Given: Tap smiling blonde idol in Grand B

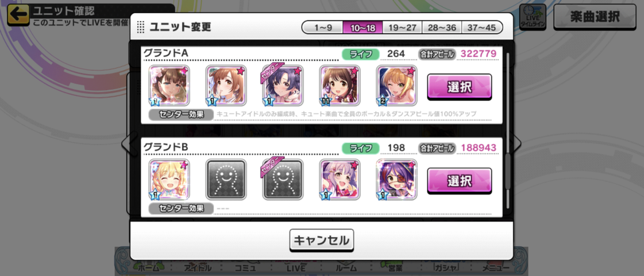Looking at the screenshot, I should (x=169, y=179).
